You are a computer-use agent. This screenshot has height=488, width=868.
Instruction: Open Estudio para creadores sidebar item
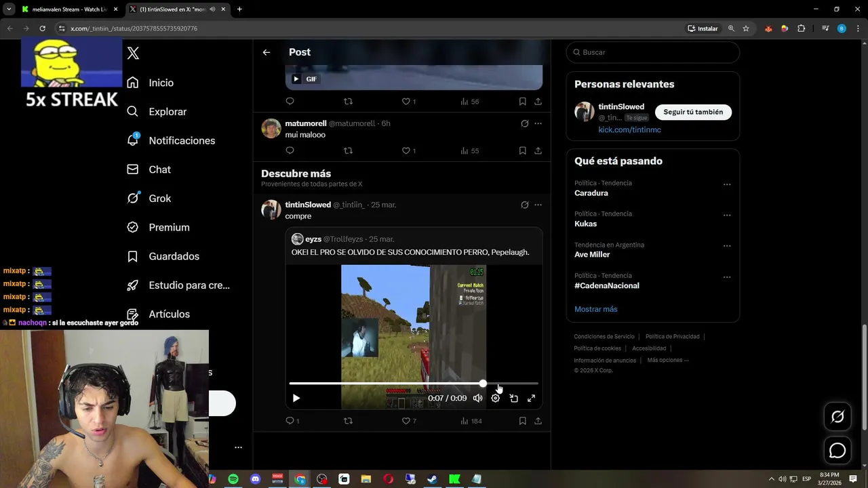click(178, 285)
